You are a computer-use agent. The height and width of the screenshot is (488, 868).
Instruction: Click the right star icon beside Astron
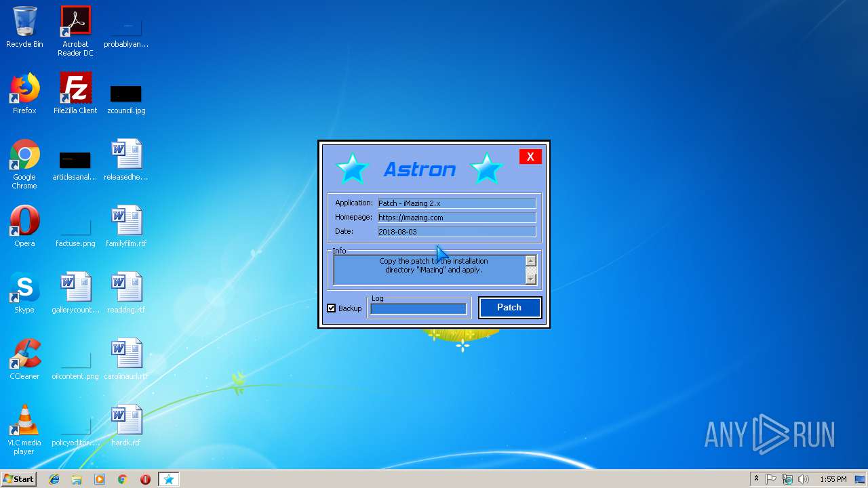coord(486,168)
